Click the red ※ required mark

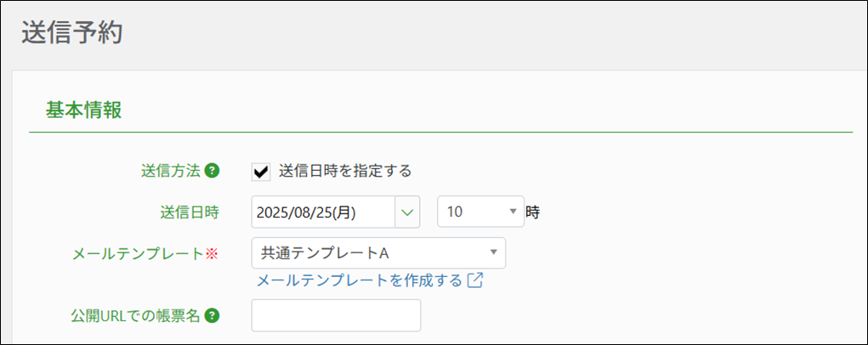click(213, 253)
